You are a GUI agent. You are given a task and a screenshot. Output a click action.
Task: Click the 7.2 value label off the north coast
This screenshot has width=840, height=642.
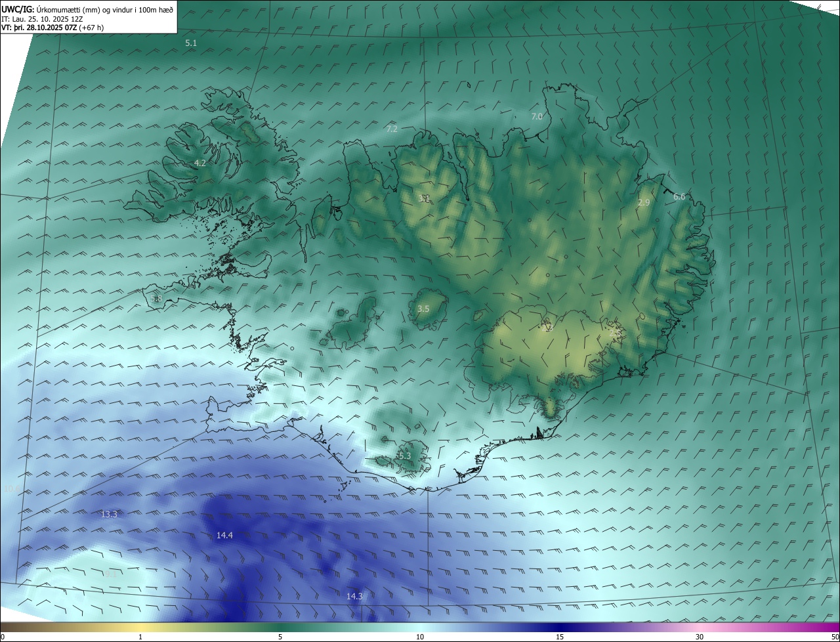tap(392, 129)
